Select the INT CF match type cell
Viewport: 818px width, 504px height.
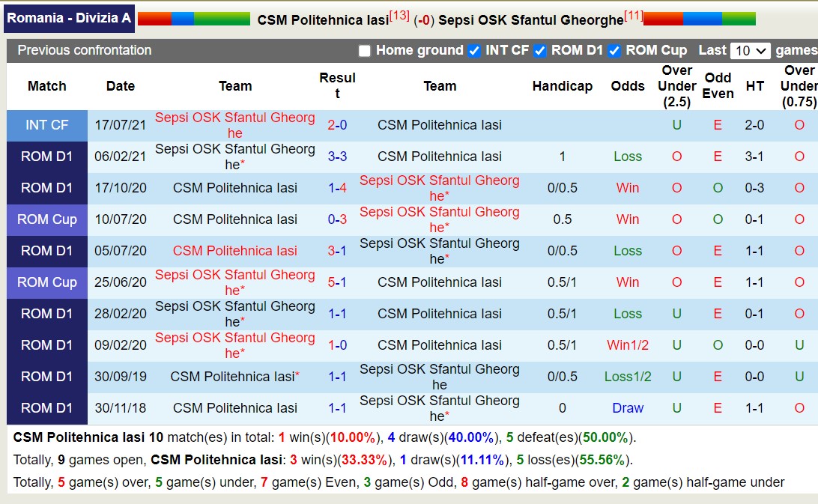coord(47,125)
